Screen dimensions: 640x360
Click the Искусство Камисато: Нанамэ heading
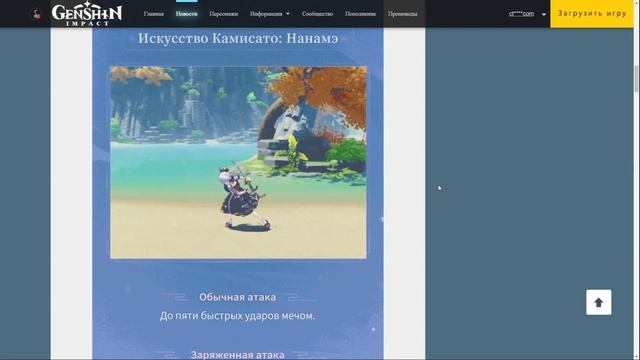tap(238, 38)
